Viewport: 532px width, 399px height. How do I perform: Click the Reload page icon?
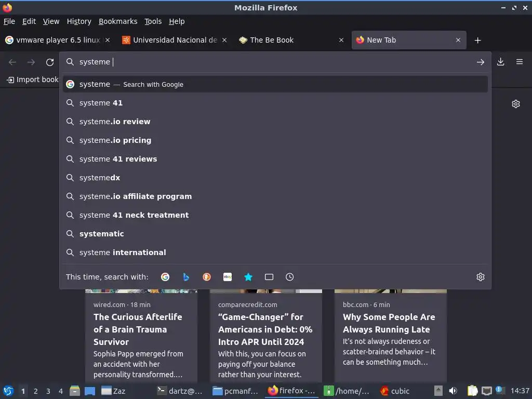pos(50,62)
